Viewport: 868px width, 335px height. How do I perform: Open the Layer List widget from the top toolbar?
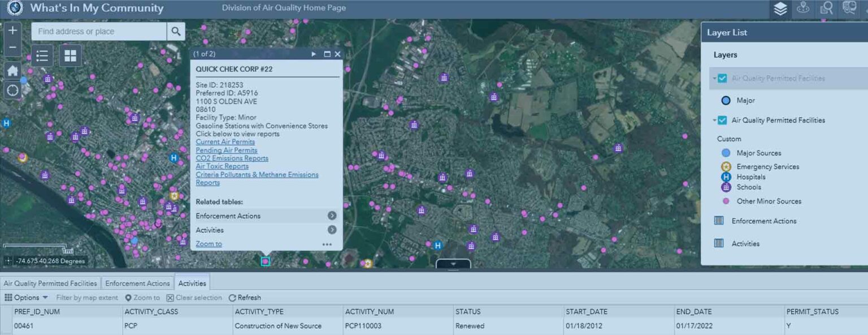click(x=780, y=8)
